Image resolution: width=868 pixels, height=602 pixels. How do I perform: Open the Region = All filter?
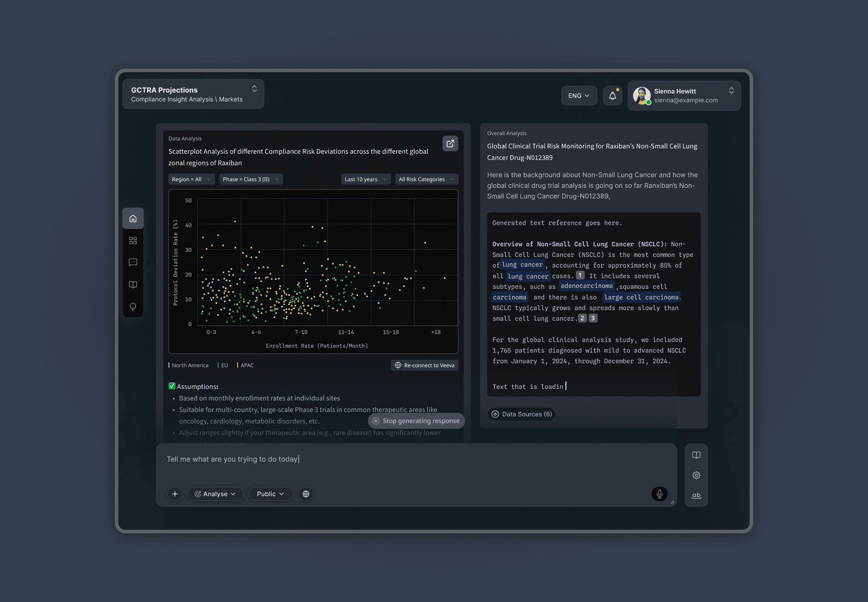point(192,179)
